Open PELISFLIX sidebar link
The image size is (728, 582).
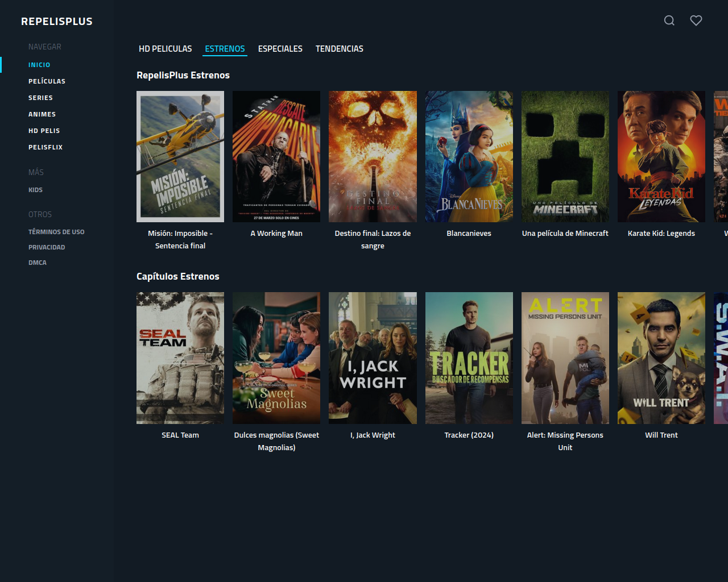pos(45,147)
